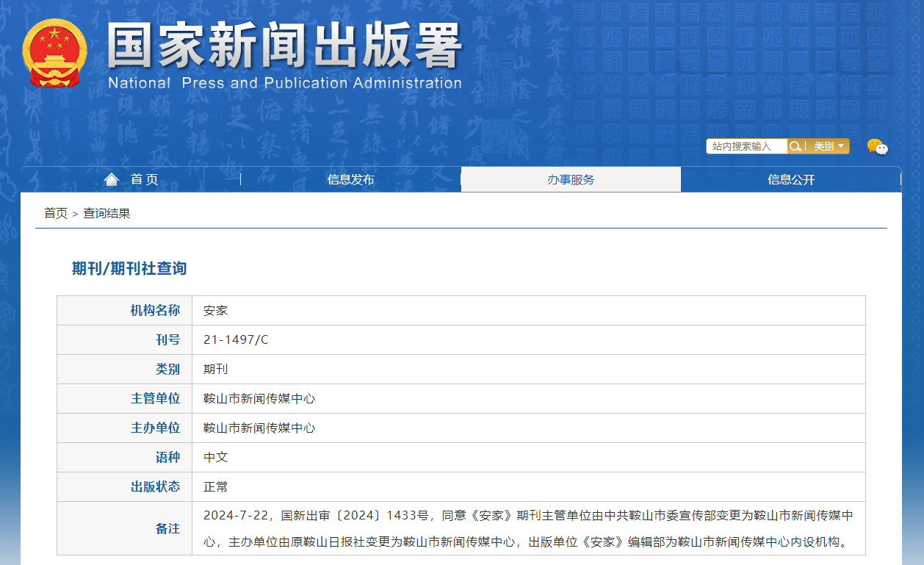Open the 信息公开 navigation tab
Viewport: 924px width, 565px height.
point(791,179)
